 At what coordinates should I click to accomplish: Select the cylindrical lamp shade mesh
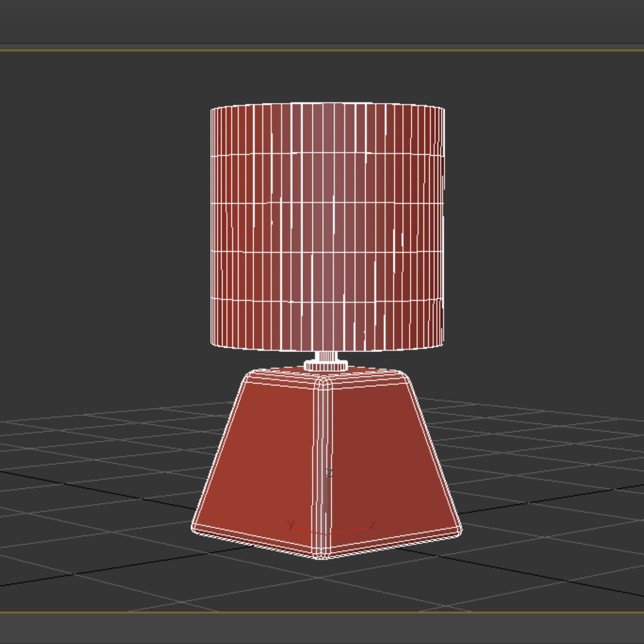pos(327,227)
